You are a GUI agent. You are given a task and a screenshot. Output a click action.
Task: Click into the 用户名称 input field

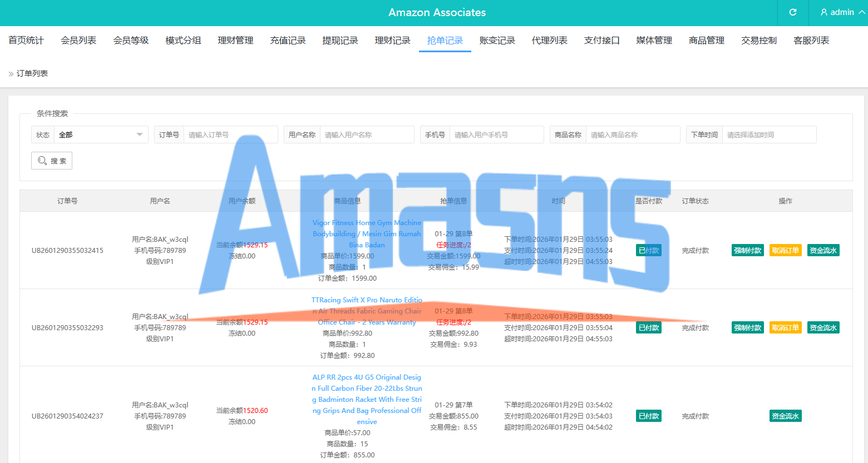[x=367, y=135]
